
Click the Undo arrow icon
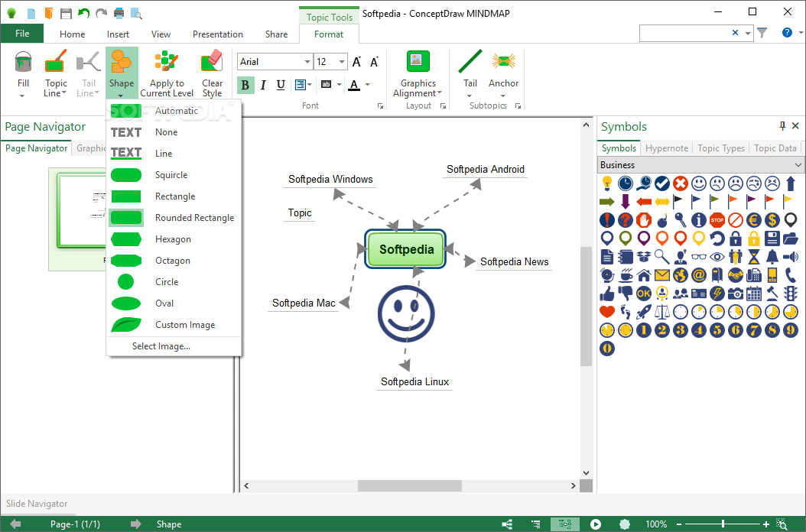83,13
